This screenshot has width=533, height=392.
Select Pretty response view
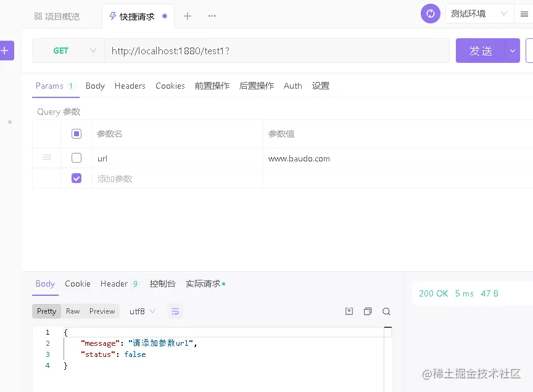[x=46, y=311]
